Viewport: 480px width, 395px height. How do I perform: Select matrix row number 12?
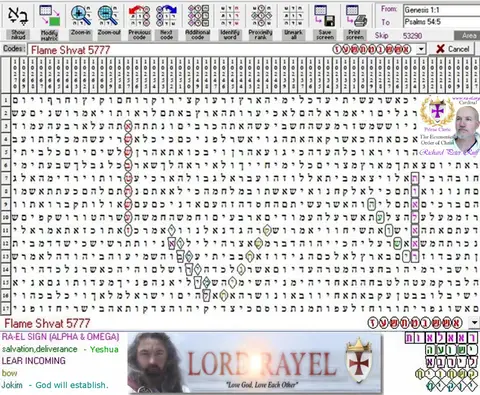click(x=5, y=243)
